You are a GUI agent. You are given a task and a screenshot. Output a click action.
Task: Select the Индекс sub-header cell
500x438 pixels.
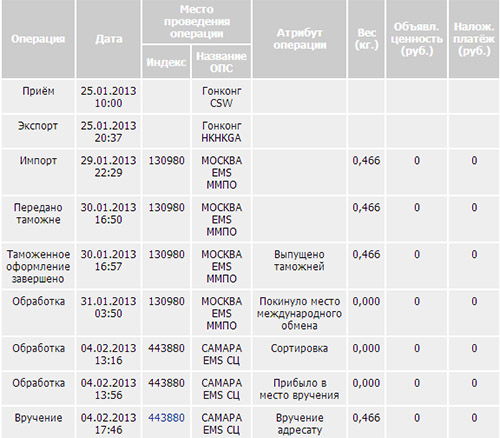166,62
